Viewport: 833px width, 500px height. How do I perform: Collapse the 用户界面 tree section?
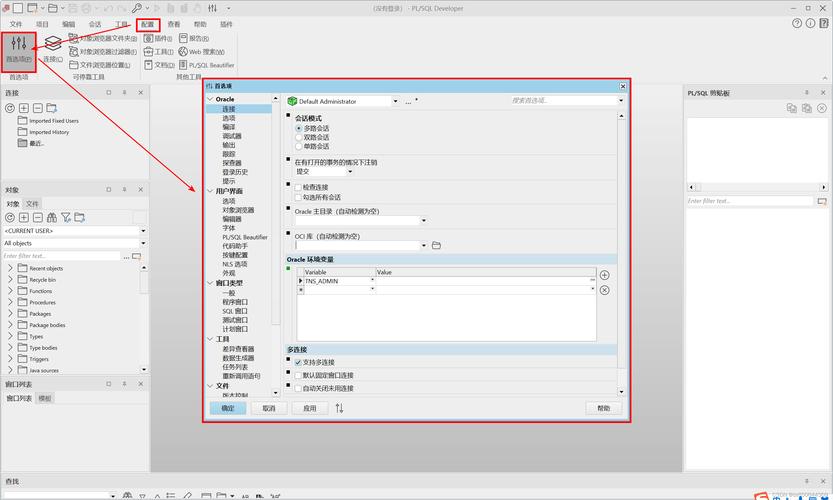(x=210, y=191)
